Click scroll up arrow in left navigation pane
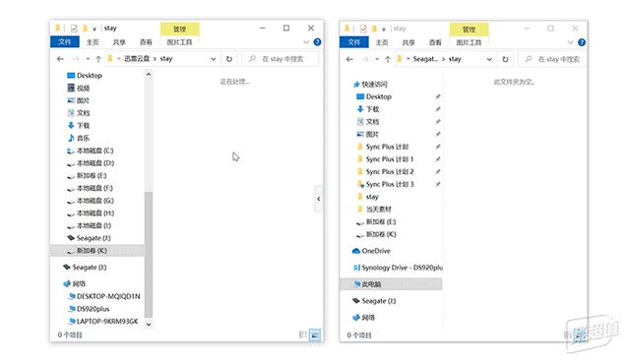 pos(149,74)
